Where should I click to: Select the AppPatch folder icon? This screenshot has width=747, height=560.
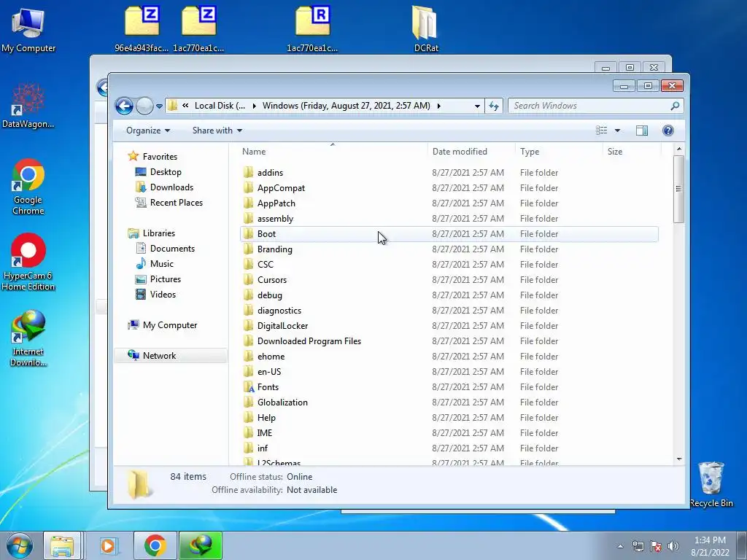[248, 203]
